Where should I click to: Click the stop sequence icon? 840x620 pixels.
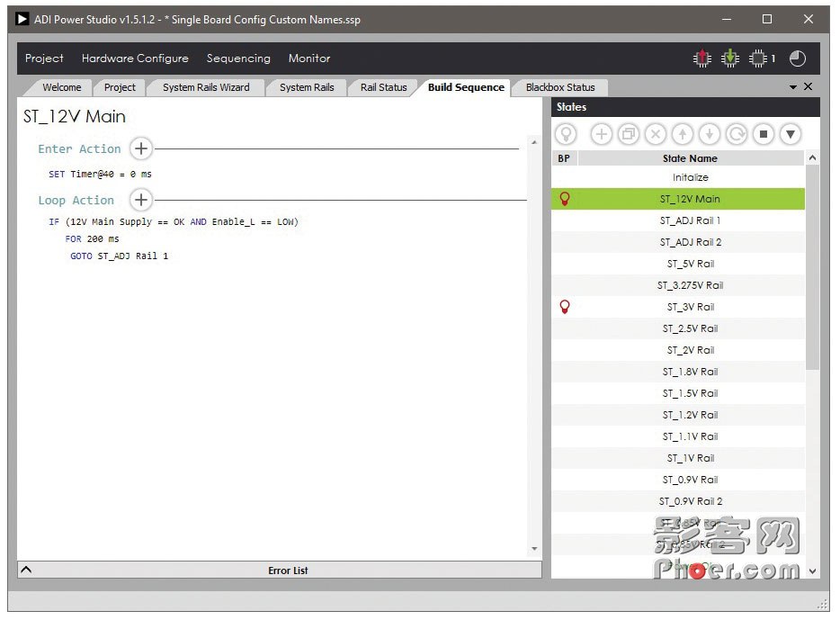pos(764,134)
